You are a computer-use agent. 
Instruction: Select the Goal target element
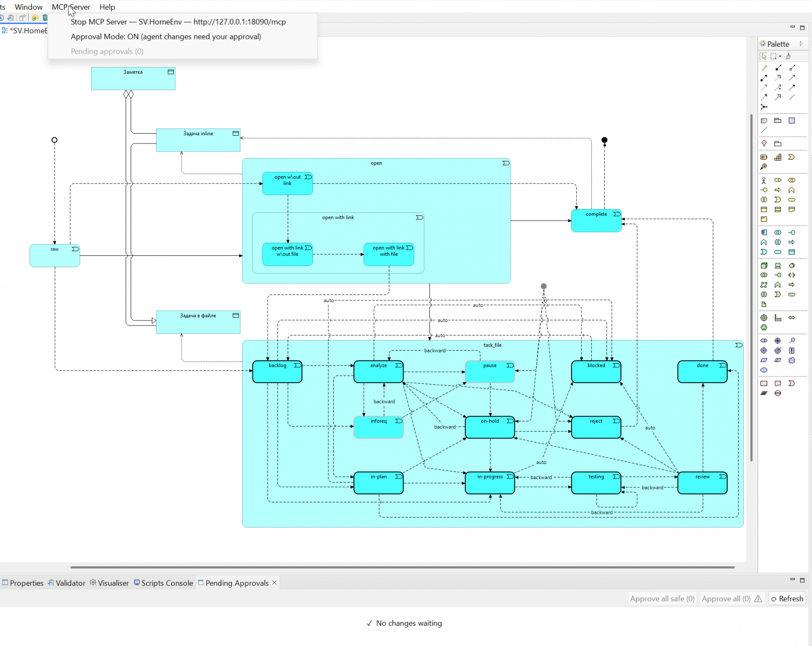point(764,351)
